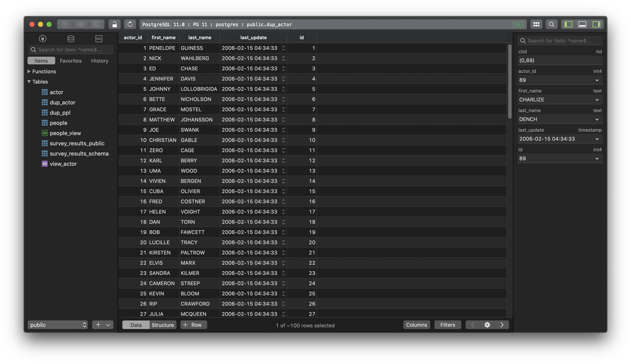Screen dimensions: 631x364
Task: Switch to the History tab
Action: pos(100,61)
